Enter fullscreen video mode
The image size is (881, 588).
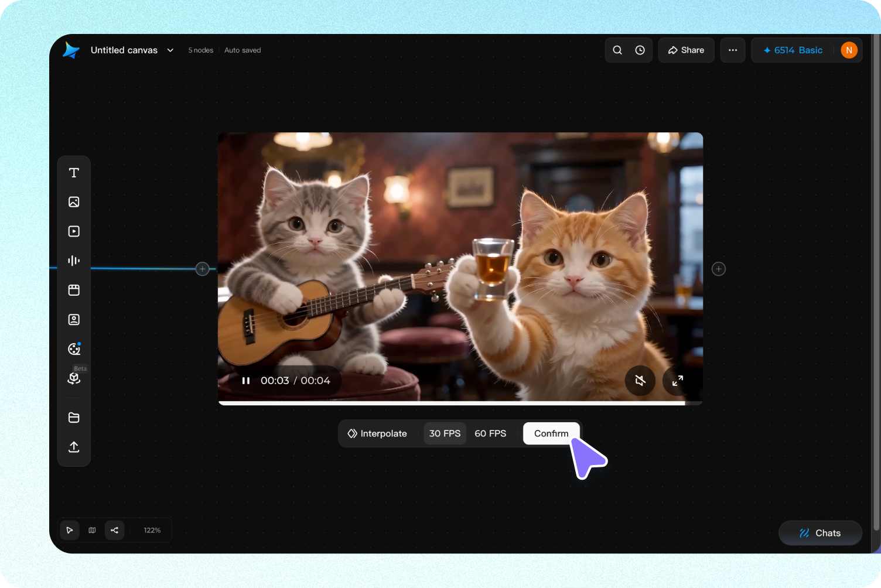coord(678,381)
